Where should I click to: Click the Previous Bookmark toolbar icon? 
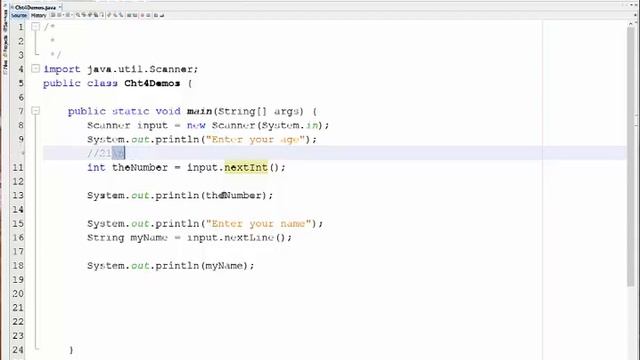[x=108, y=15]
